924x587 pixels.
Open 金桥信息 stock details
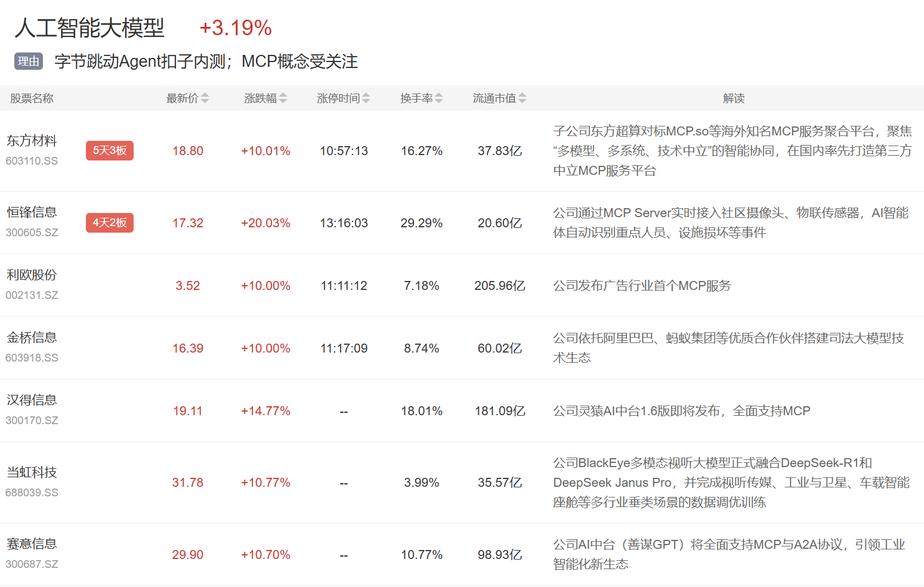(x=32, y=338)
